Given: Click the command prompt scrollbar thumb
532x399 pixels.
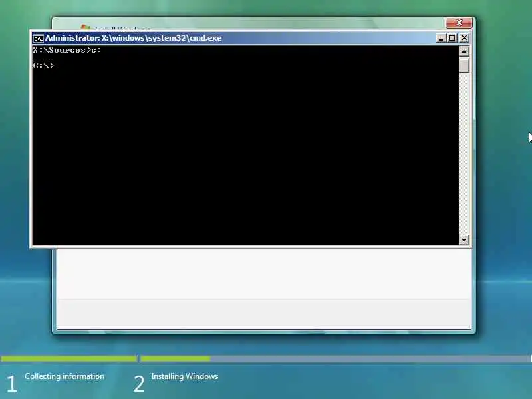Looking at the screenshot, I should 464,65.
